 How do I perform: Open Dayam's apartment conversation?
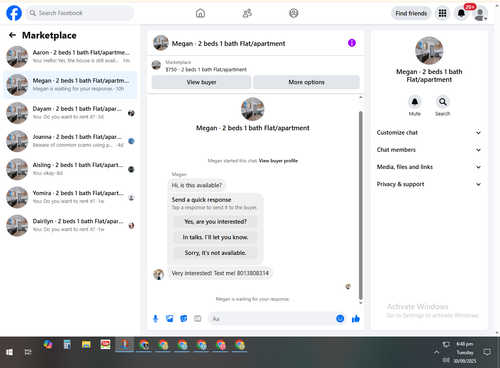[70, 113]
